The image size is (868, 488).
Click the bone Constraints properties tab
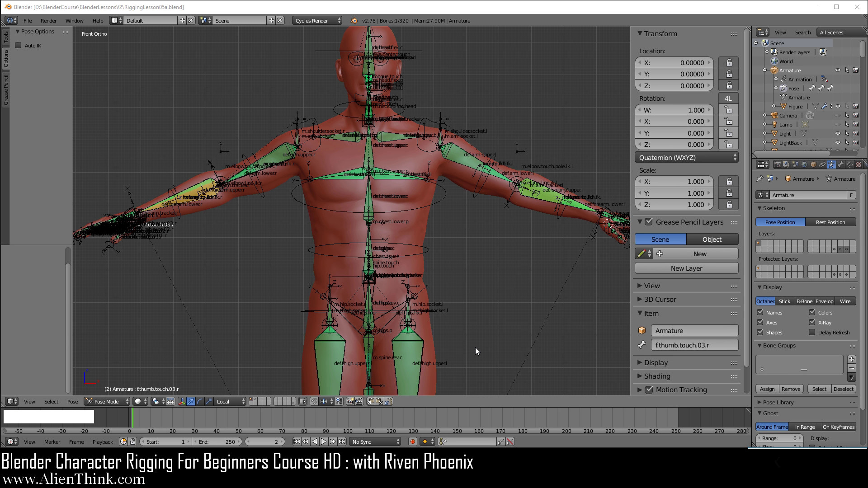point(849,164)
